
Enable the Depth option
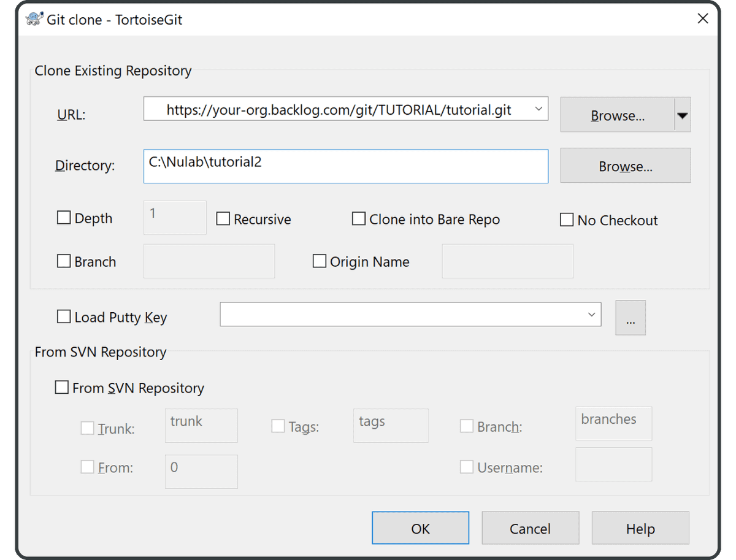[64, 217]
